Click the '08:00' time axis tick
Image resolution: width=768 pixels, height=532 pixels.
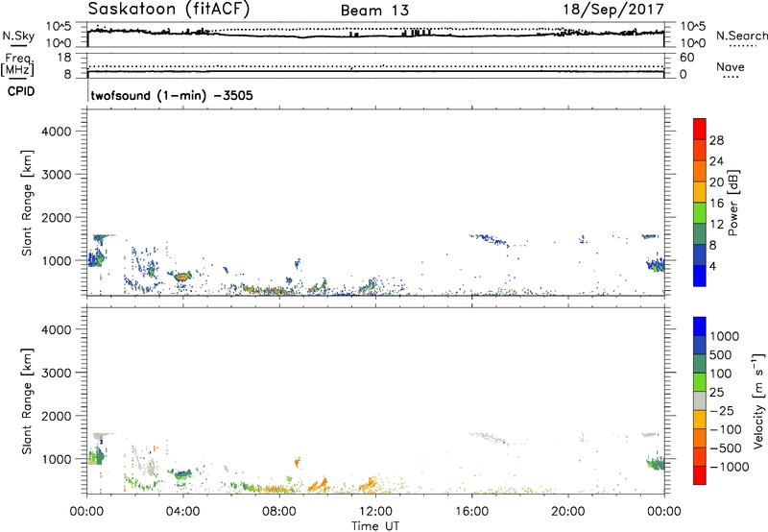(x=279, y=512)
